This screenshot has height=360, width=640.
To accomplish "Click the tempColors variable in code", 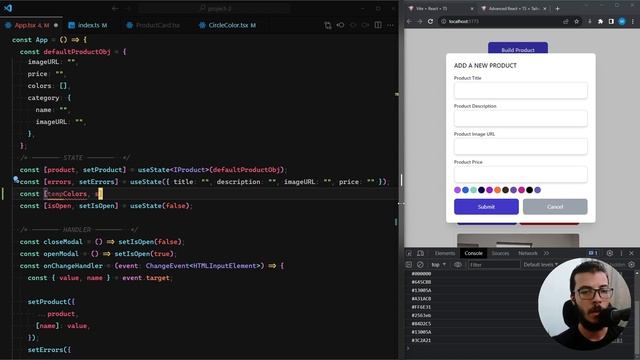I will (67, 194).
